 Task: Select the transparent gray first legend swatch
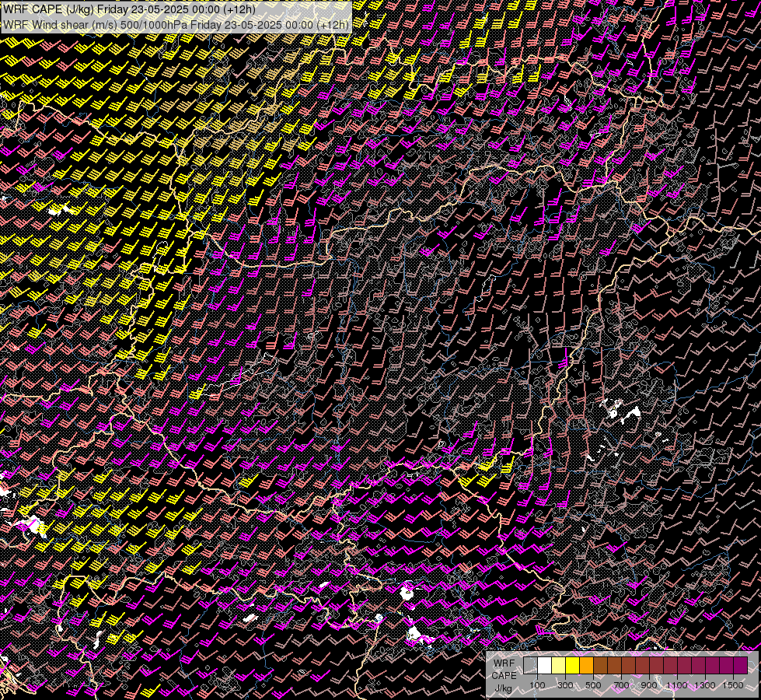coord(530,666)
